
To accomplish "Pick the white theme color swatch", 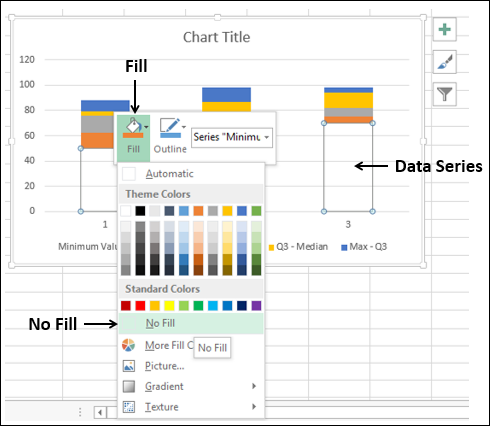I will pyautogui.click(x=126, y=211).
